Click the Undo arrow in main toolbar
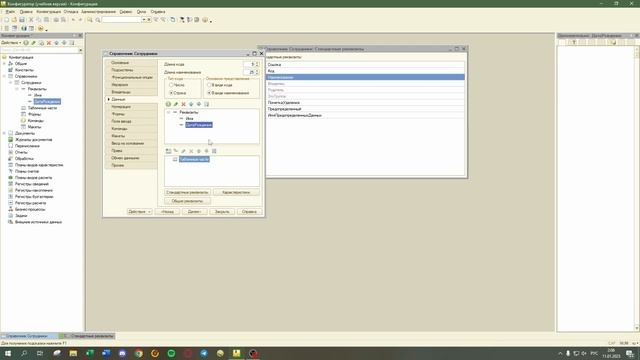This screenshot has height=360, width=640. tap(73, 20)
